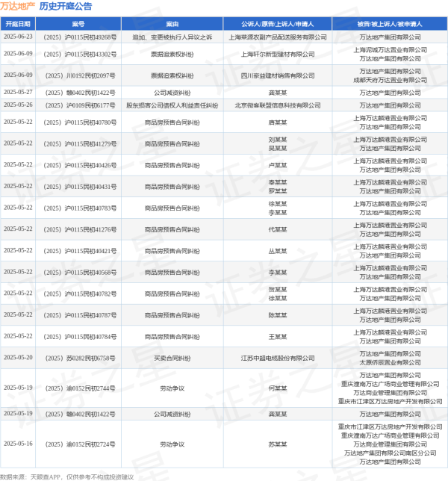This screenshot has height=481, width=448.
Task: Click the date 2025-05-16
Action: click(18, 444)
